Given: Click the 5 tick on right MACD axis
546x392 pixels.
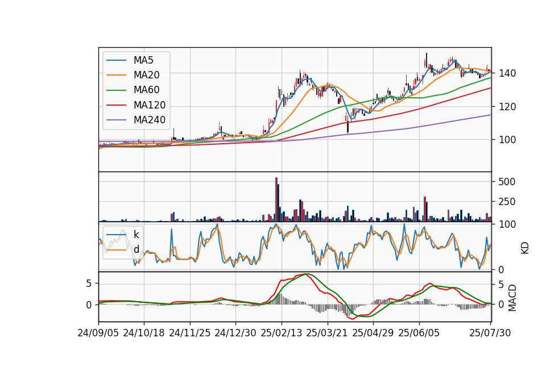Looking at the screenshot, I should pos(502,285).
